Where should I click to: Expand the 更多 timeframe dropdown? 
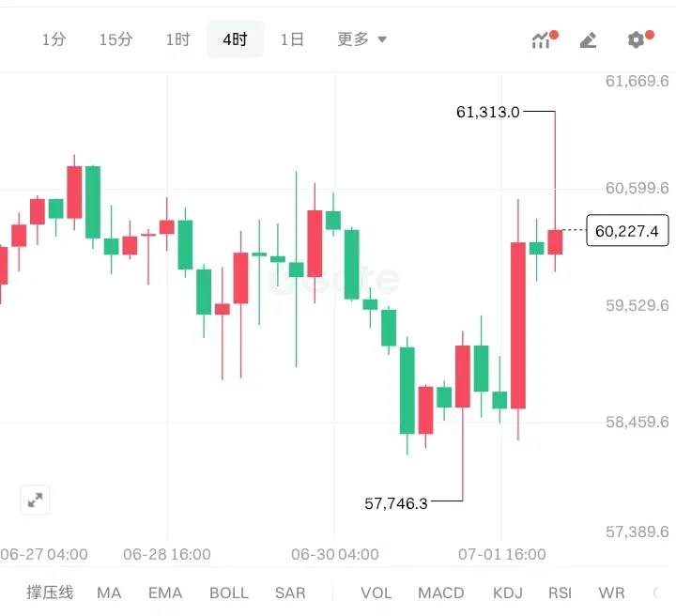(361, 39)
